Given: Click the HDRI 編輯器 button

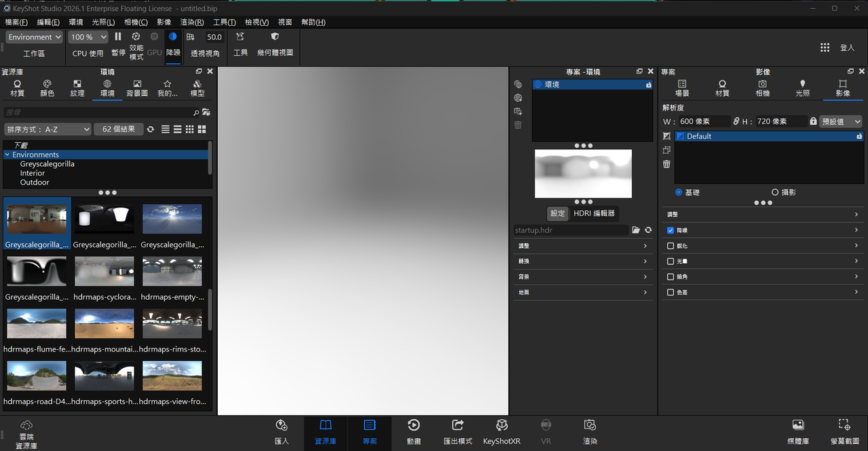Looking at the screenshot, I should [595, 213].
